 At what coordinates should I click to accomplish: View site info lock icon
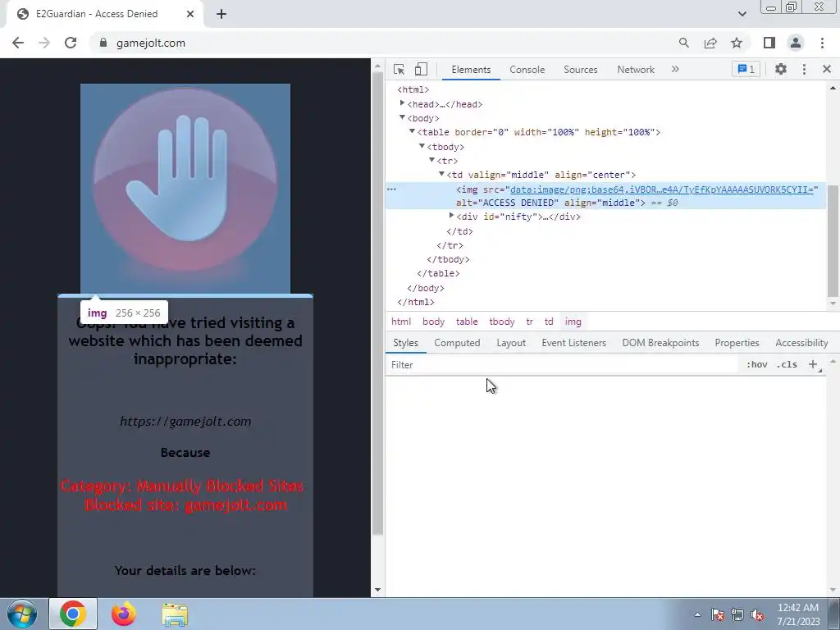[103, 43]
